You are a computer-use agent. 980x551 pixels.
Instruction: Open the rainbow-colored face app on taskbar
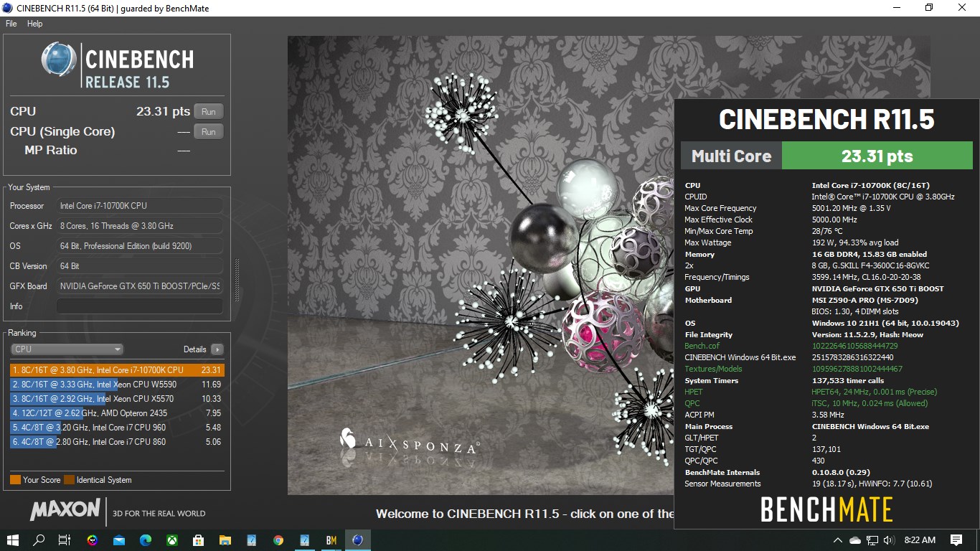[x=92, y=540]
